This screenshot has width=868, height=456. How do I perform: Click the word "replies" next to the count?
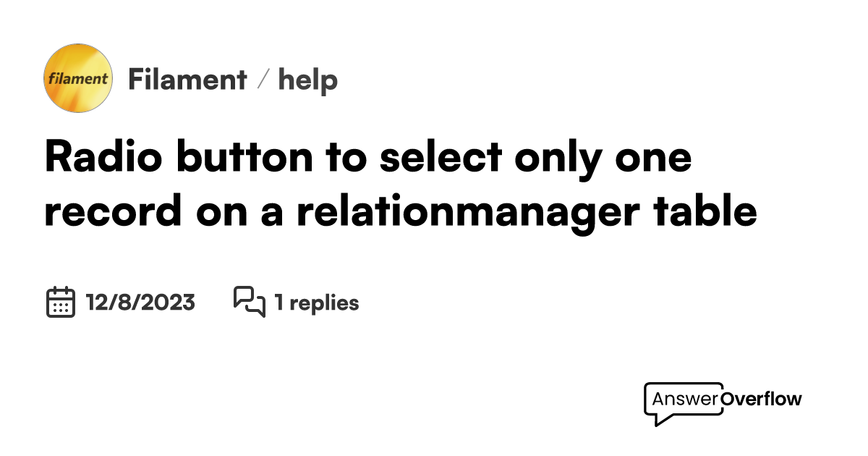[x=324, y=302]
